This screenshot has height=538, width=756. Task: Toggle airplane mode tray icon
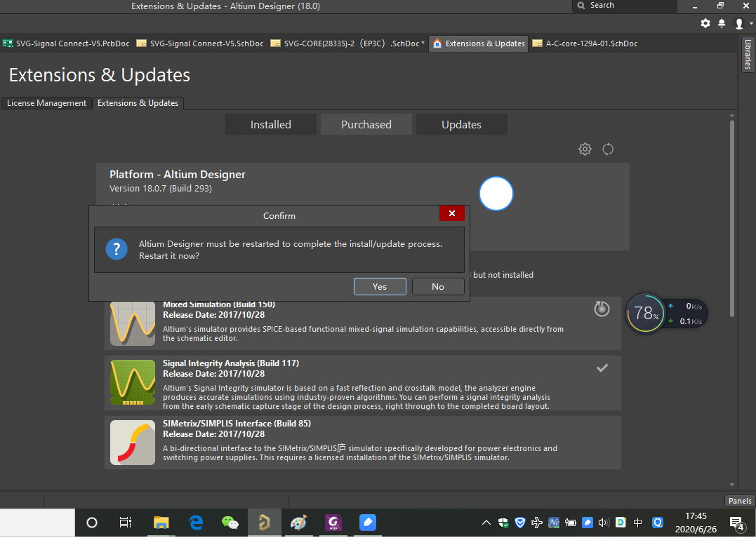click(x=536, y=523)
